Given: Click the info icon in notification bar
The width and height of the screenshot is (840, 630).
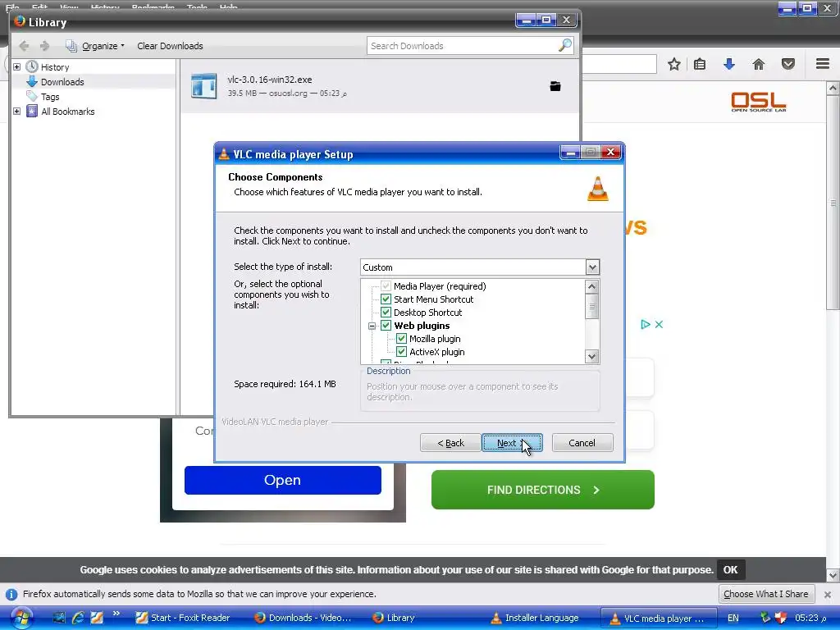Looking at the screenshot, I should 11,595.
